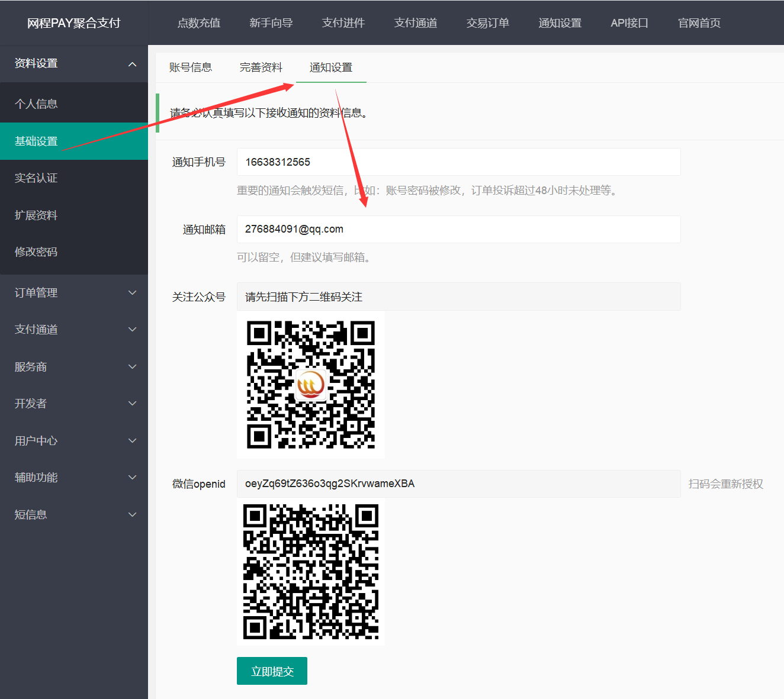
Task: Switch to the 完善资料 tab
Action: [261, 67]
